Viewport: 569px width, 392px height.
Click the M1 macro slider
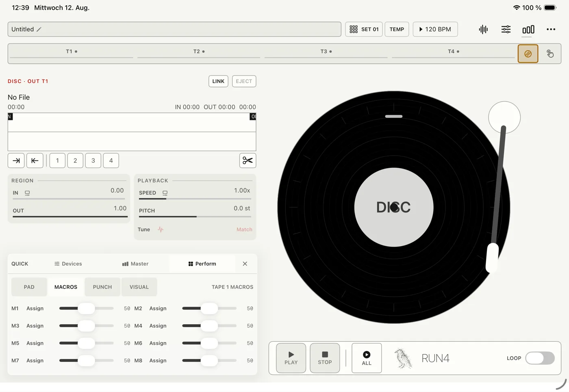(x=86, y=308)
